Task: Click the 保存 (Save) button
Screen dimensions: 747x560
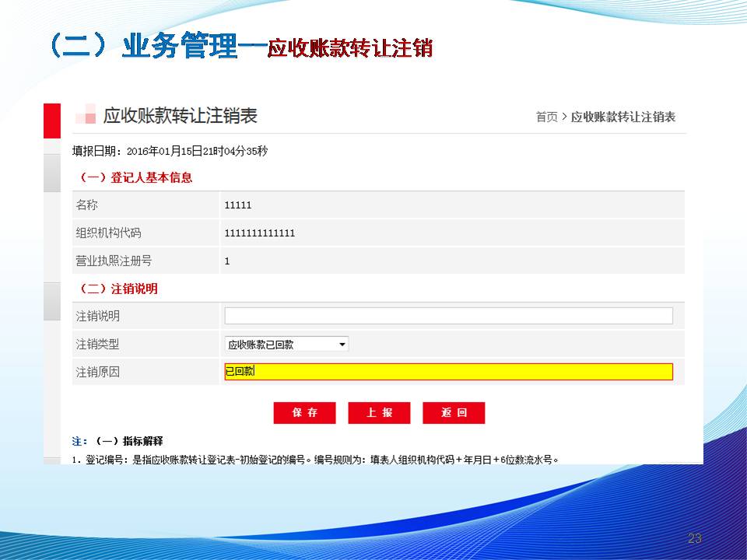Action: coord(304,413)
